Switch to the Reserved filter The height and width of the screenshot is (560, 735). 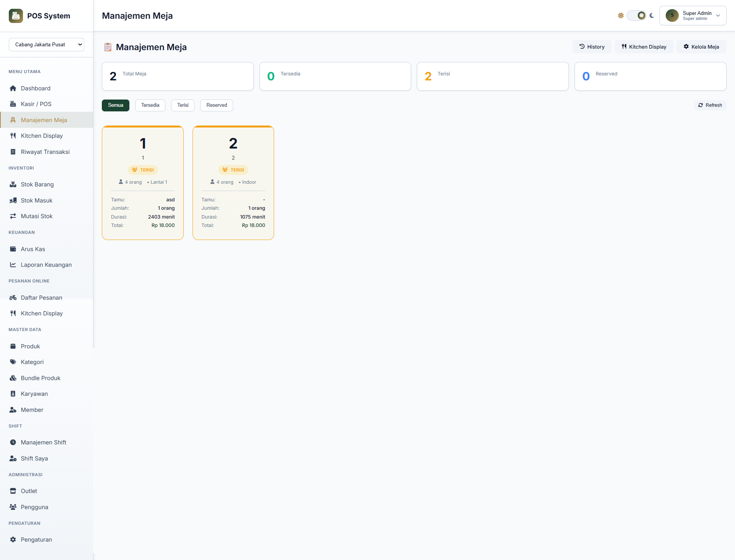[x=216, y=105]
